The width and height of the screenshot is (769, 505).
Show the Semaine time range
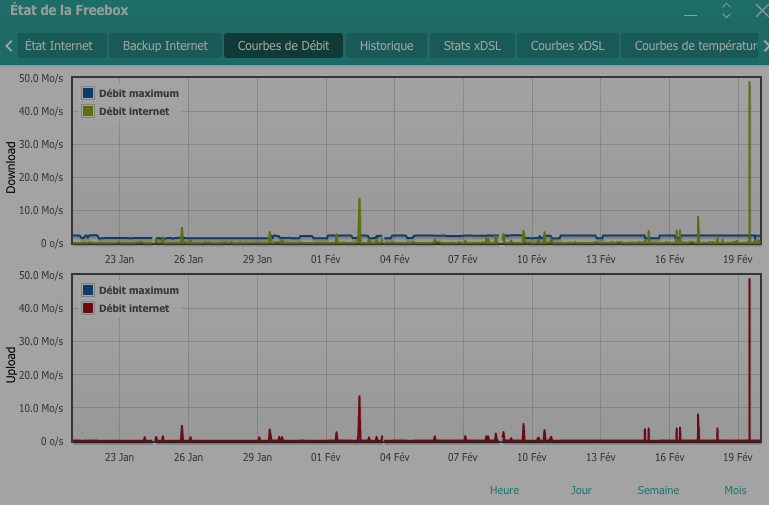pos(658,490)
